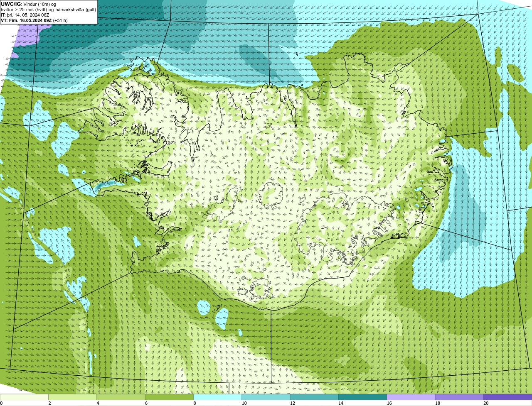Click the initial time "IT: þri. 14. 05. 2024 06Z"
532x406 pixels.
25,15
